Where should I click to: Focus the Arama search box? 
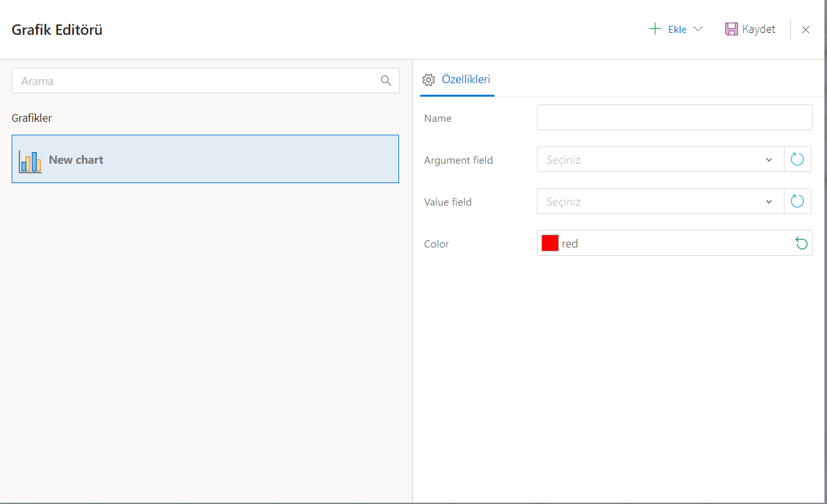(x=193, y=81)
